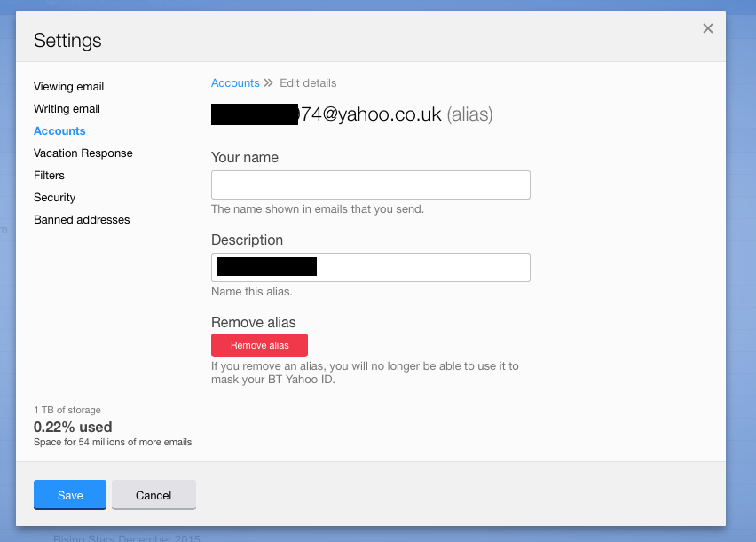Close the Settings dialog with the X
756x542 pixels.
click(x=708, y=28)
